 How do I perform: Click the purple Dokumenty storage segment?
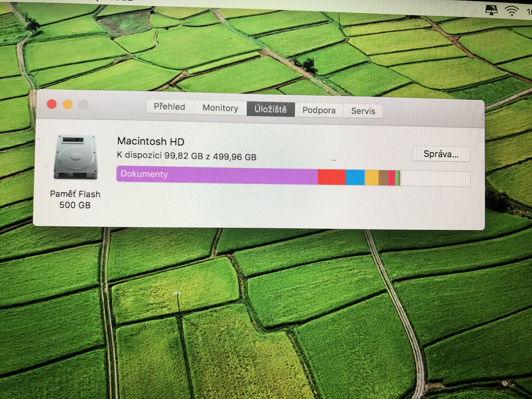[217, 175]
